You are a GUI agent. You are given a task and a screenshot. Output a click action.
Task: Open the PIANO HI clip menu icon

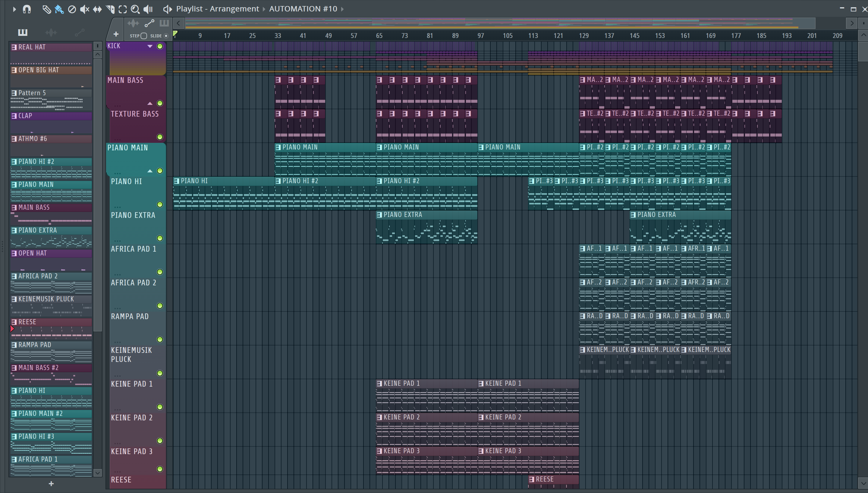tap(176, 181)
